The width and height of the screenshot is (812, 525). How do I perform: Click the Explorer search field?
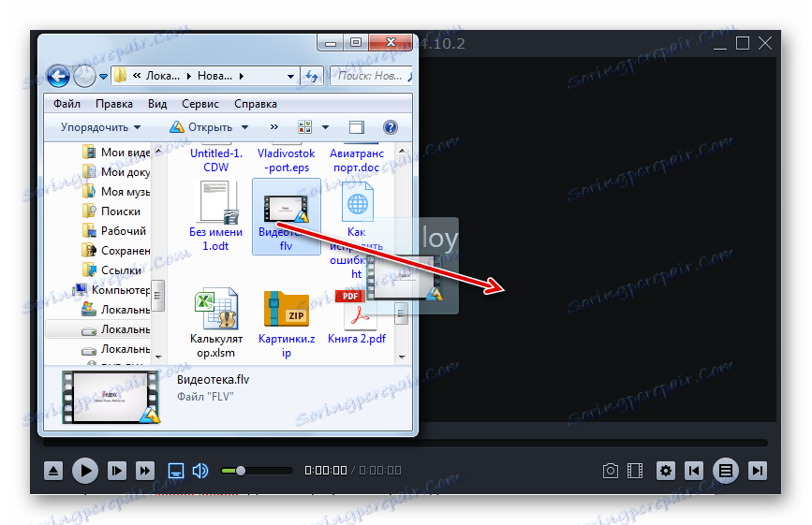pos(370,76)
